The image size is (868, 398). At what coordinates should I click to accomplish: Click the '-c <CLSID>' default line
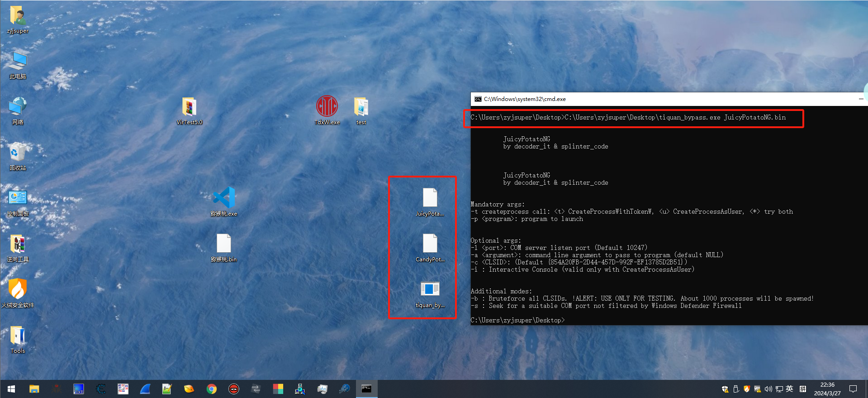coord(579,262)
